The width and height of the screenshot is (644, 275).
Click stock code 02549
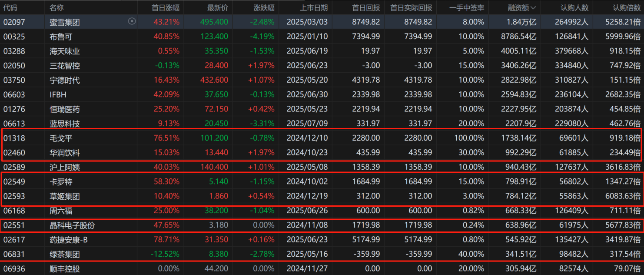tap(14, 181)
